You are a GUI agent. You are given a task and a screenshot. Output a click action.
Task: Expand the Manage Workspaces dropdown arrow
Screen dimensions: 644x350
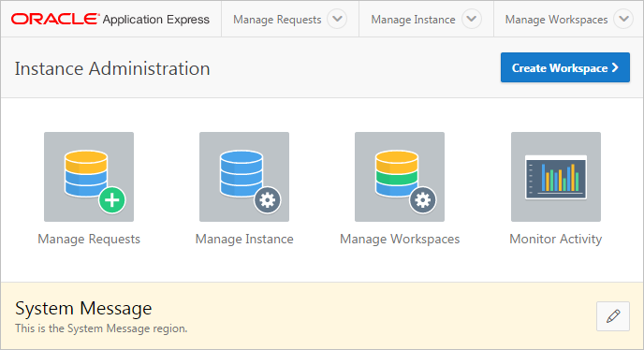click(623, 19)
